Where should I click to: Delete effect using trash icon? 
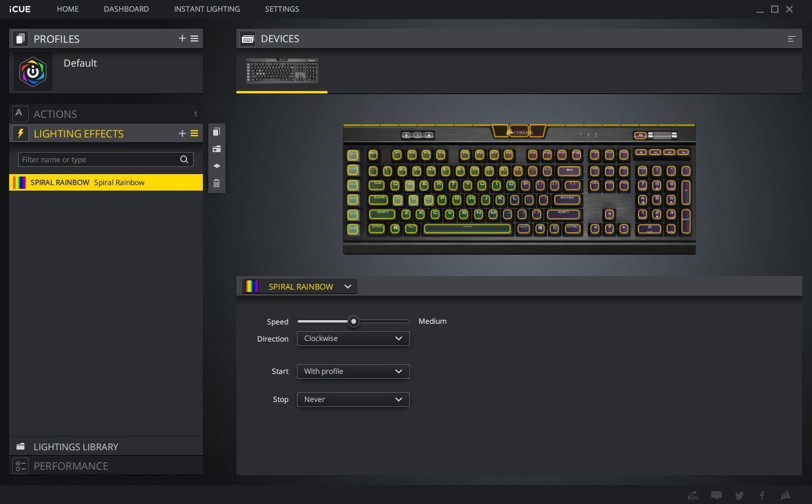pos(216,183)
